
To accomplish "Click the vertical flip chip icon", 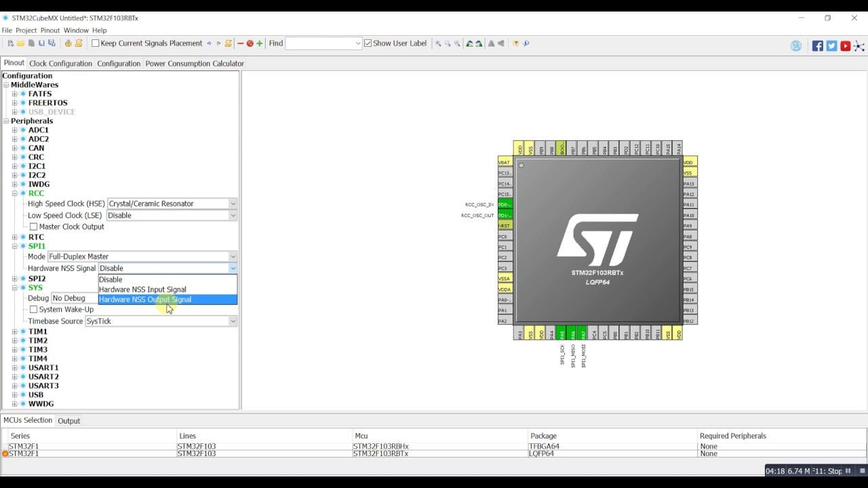I will (491, 43).
